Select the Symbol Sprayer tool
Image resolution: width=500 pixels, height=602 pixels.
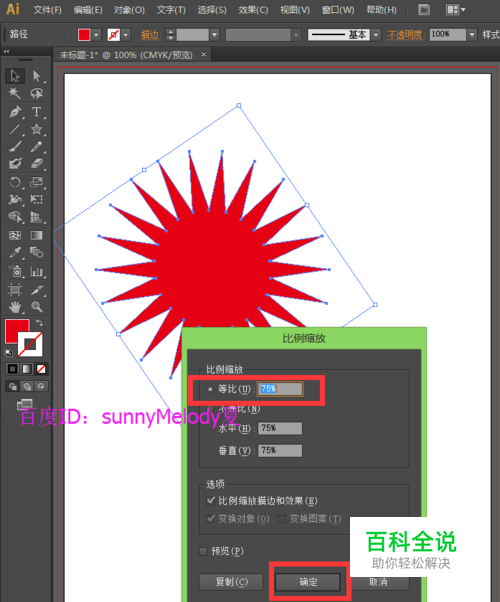15,271
